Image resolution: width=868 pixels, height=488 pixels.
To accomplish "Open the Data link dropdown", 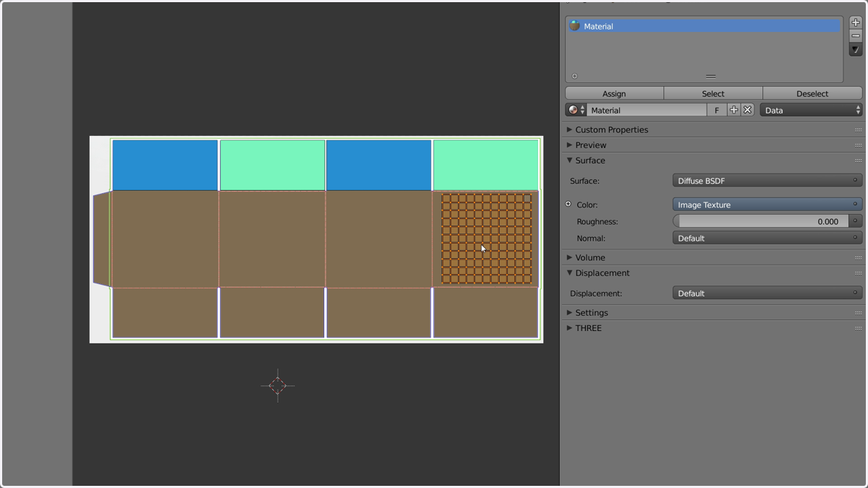I will (x=811, y=110).
